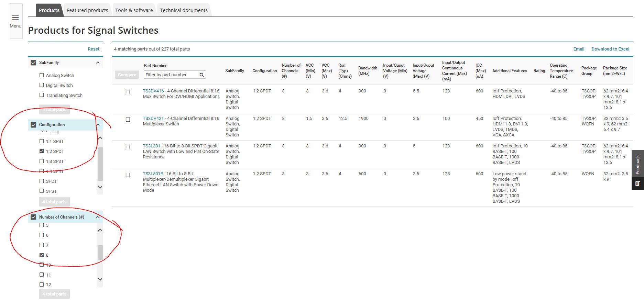Check the Digital Switch filter
Screen dimensions: 644x301
[x=42, y=85]
